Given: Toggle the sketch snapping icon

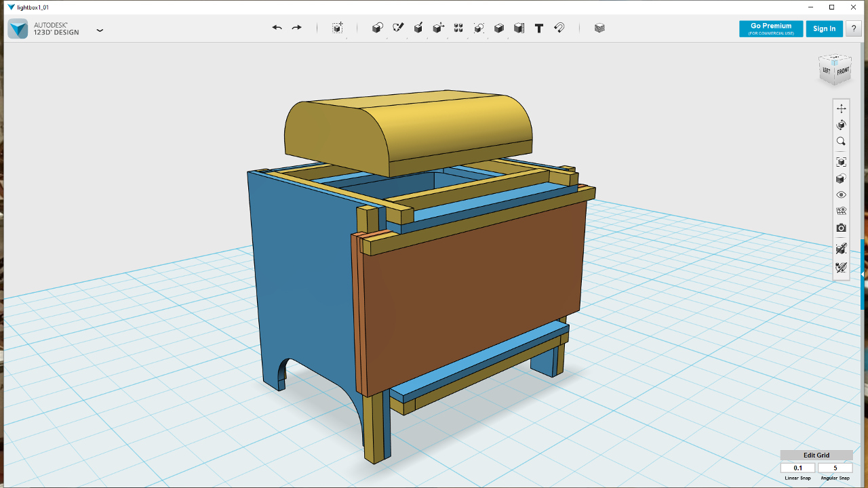Looking at the screenshot, I should [x=842, y=268].
